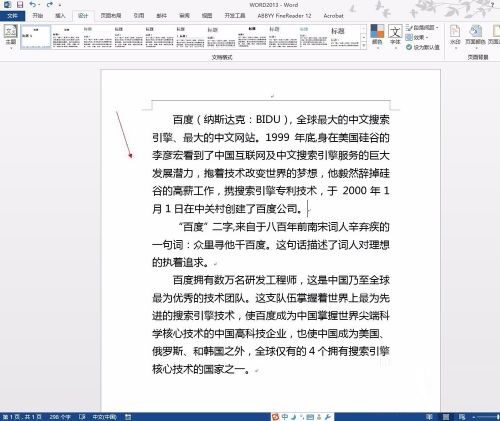This screenshot has width=500, height=421.
Task: Save the document from quick access toolbar
Action: pyautogui.click(x=20, y=5)
